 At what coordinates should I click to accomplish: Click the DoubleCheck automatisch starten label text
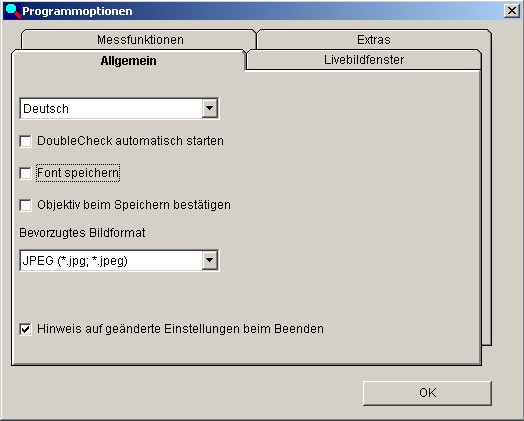130,141
